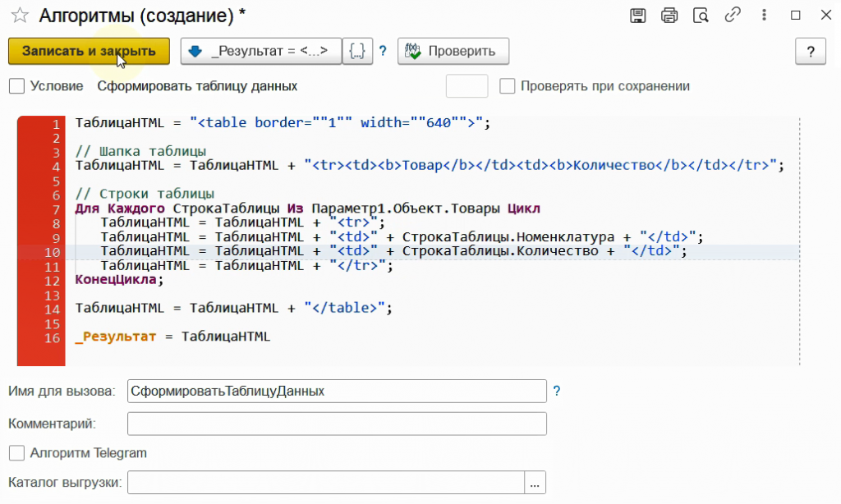The height and width of the screenshot is (504, 841).
Task: Print the form with printer icon
Action: 669,16
